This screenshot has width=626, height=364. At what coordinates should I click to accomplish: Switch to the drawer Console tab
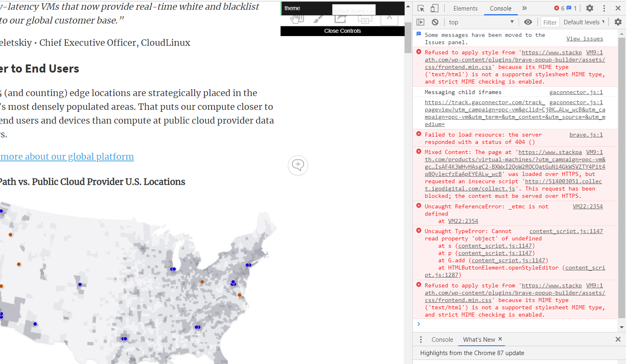[x=442, y=340]
